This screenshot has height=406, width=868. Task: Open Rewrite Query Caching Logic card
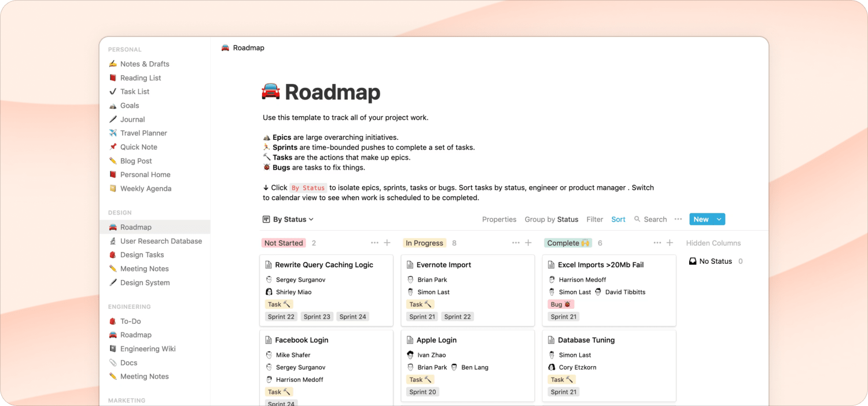(x=326, y=291)
